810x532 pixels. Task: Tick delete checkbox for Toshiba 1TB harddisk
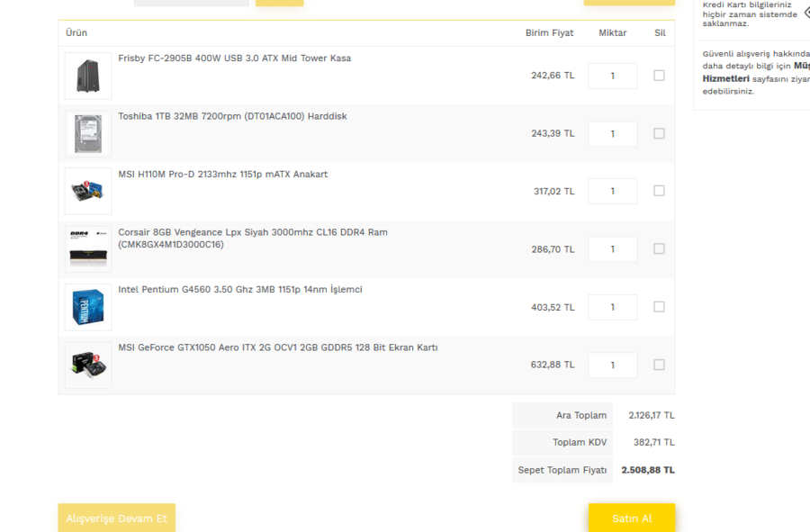(659, 133)
